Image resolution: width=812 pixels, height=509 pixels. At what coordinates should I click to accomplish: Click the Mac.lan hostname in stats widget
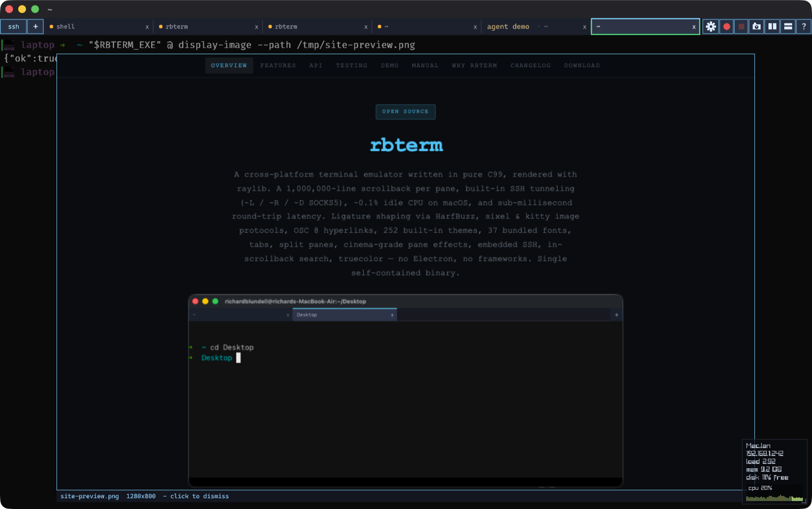(x=758, y=446)
